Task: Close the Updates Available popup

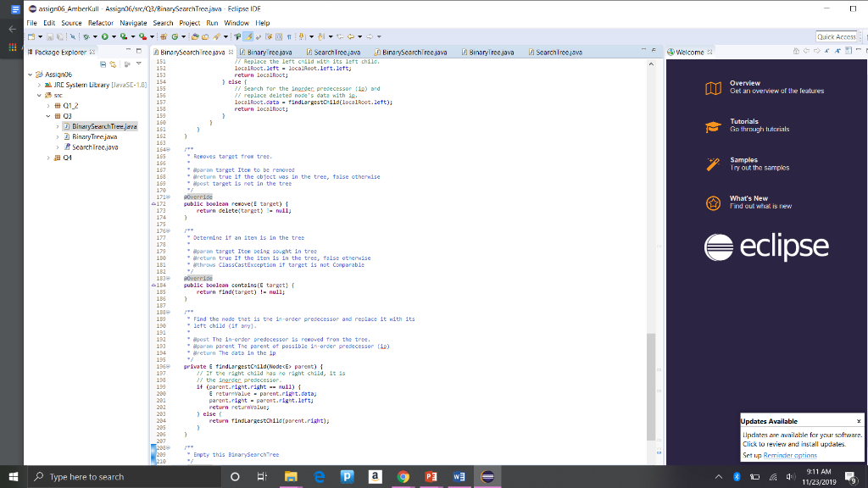Action: [x=859, y=421]
